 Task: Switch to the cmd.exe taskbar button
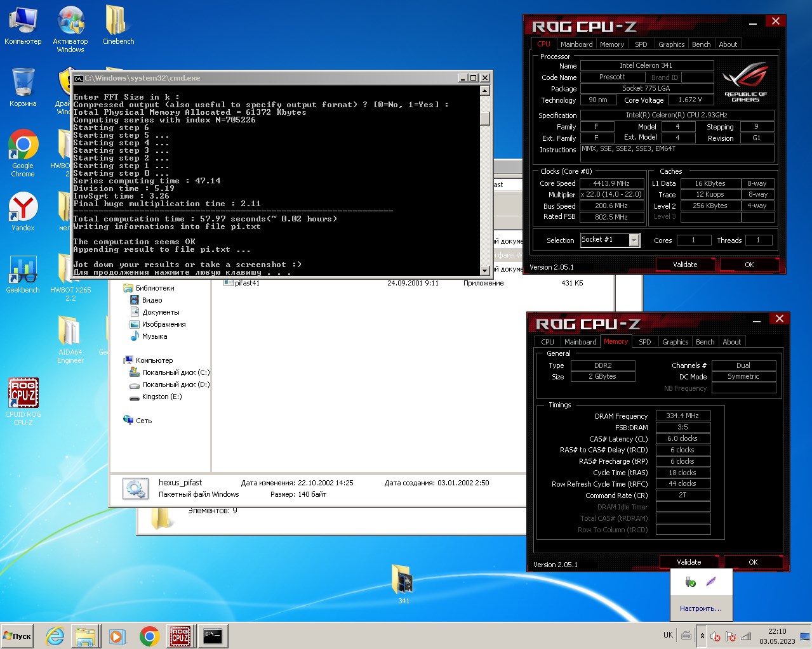[x=213, y=636]
